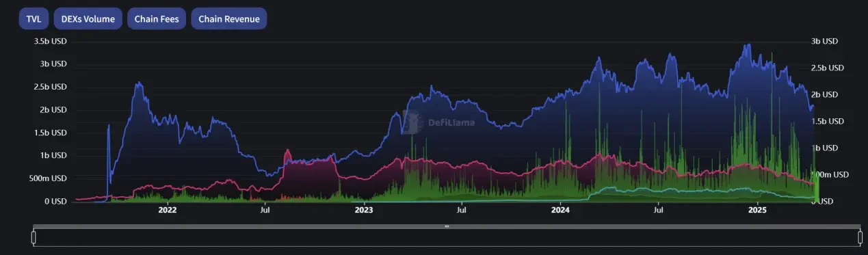Click the 2b USD left axis label

click(53, 109)
